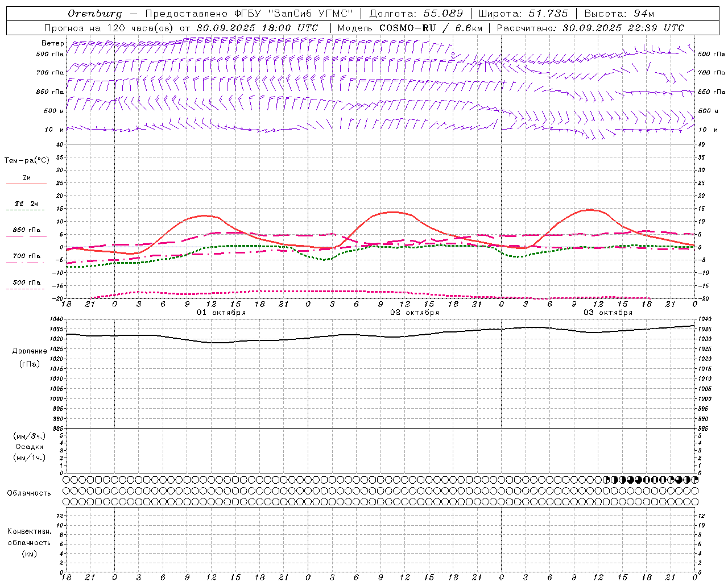
Task: Click the dotted pink line sample under legend "500 гПа"
Action: click(x=26, y=289)
